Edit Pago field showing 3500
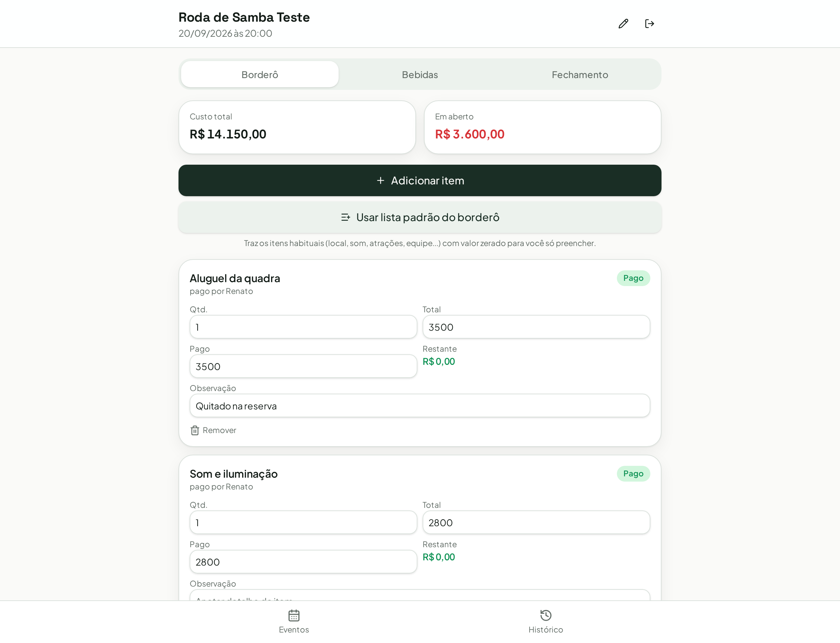The height and width of the screenshot is (643, 840). coord(303,366)
